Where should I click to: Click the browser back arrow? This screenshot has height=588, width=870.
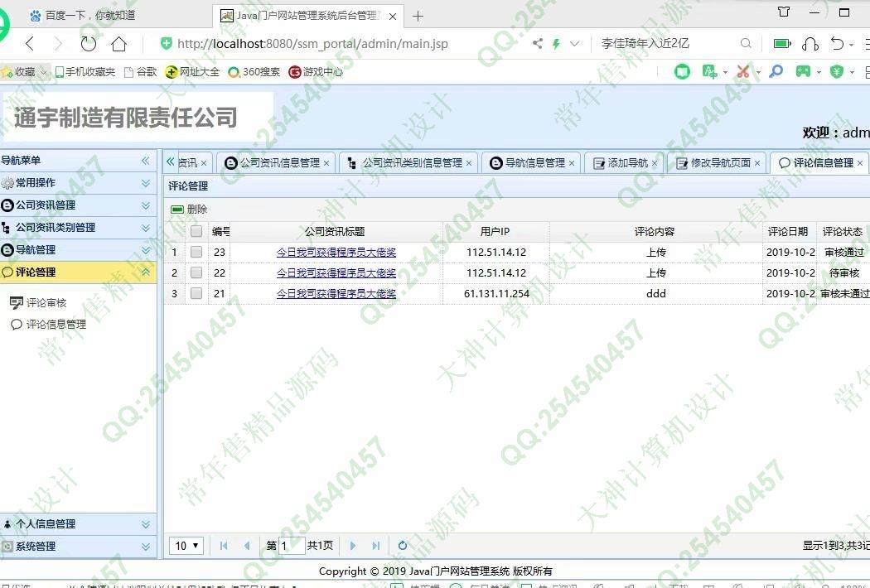coord(30,44)
